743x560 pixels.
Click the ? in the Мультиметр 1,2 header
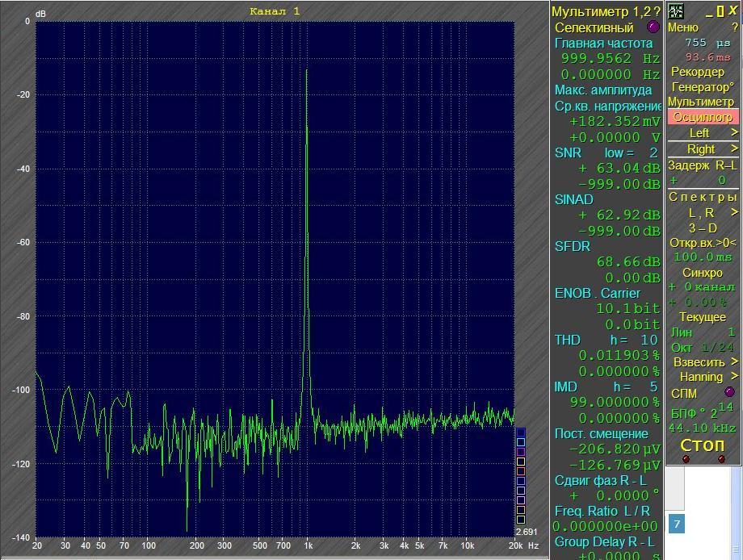coord(657,12)
